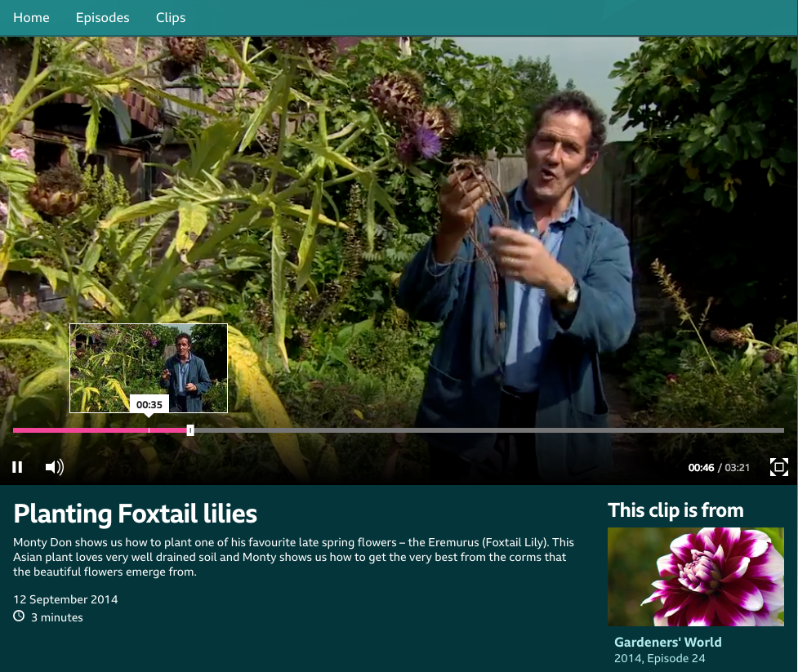This screenshot has height=672, width=798.
Task: Mute the audio with the speaker icon
Action: [x=54, y=467]
